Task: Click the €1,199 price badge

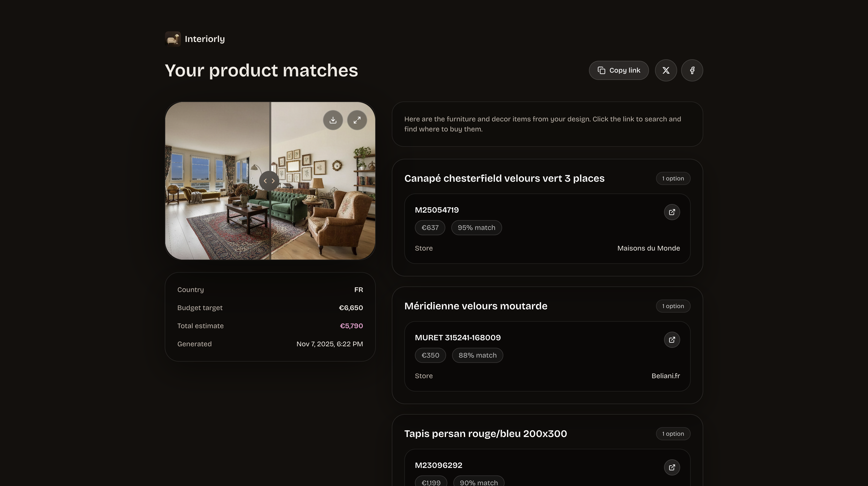Action: pos(431,482)
